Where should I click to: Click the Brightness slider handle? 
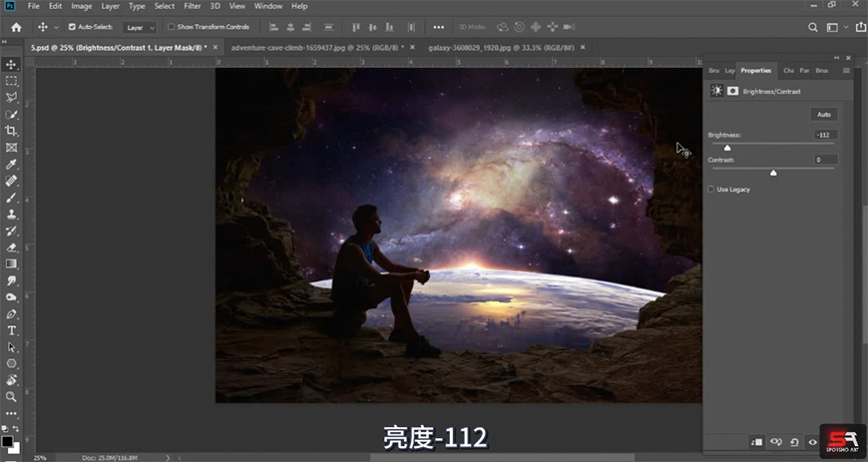[727, 148]
